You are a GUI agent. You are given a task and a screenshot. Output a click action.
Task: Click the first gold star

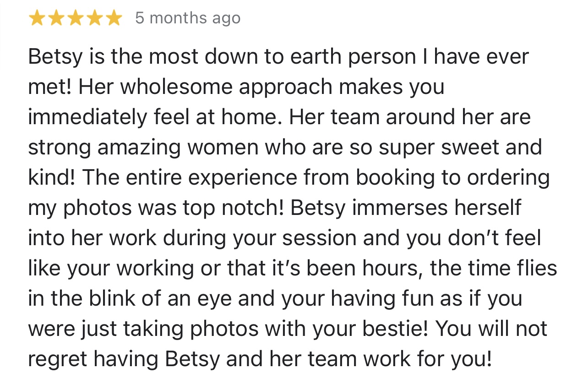38,18
